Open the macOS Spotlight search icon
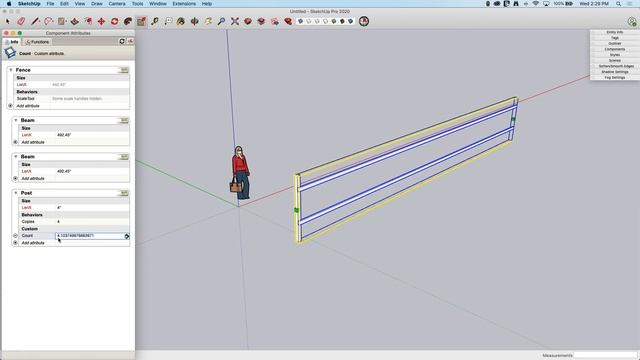This screenshot has height=360, width=640. pyautogui.click(x=619, y=4)
